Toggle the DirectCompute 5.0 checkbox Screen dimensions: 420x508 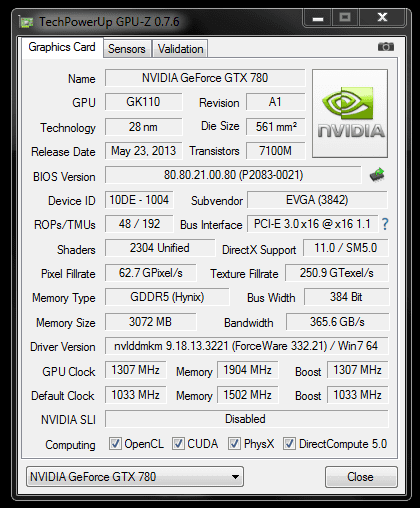pos(289,444)
